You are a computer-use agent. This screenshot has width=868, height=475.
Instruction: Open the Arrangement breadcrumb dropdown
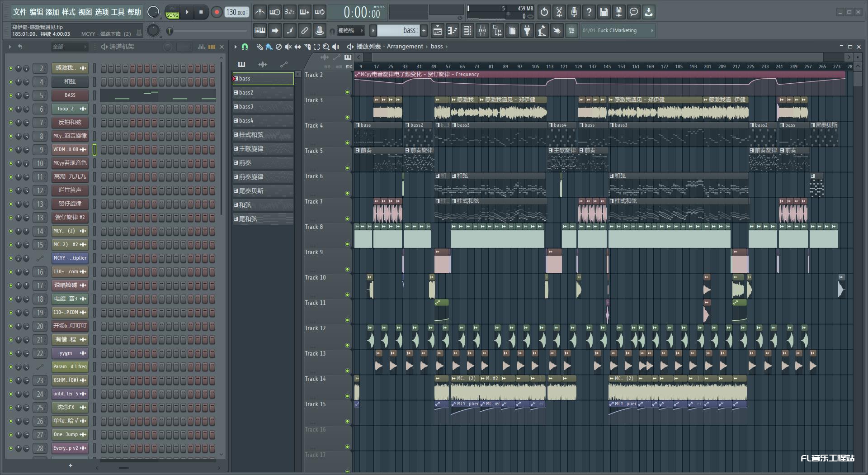pyautogui.click(x=405, y=46)
